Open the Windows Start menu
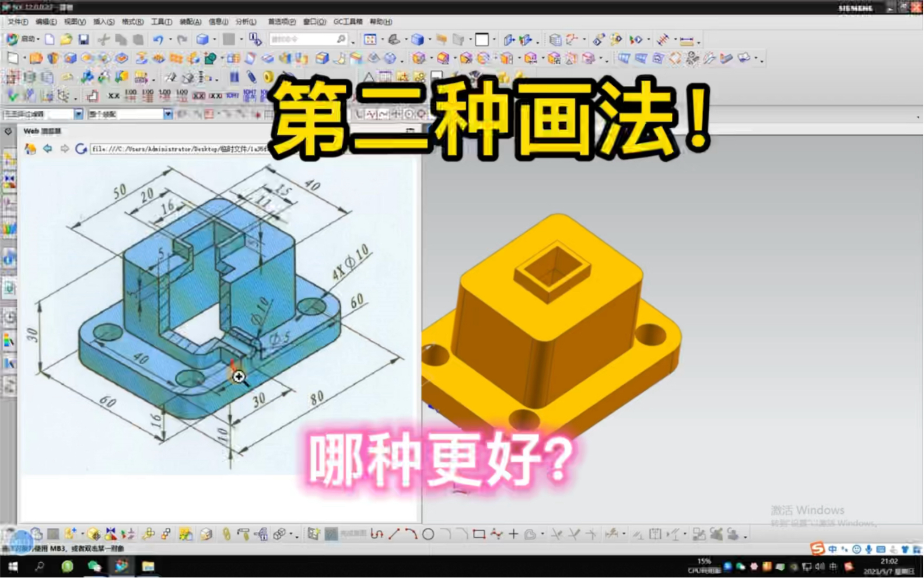This screenshot has width=924, height=578. 12,566
